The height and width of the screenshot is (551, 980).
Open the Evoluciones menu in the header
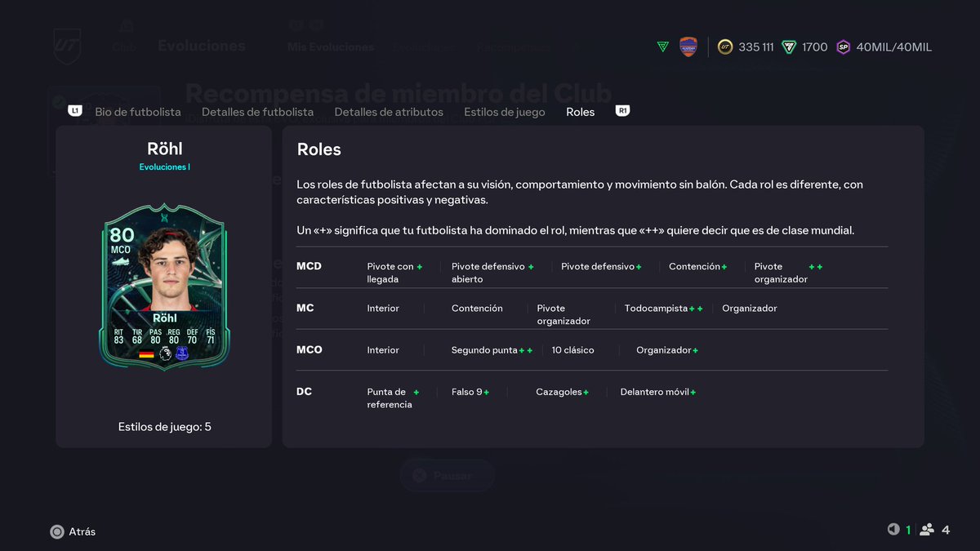[201, 46]
